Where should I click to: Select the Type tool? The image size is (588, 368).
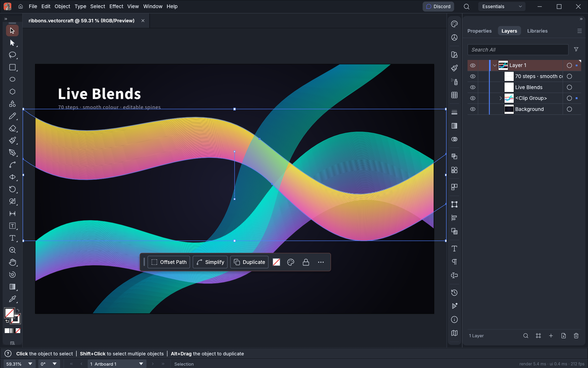tap(12, 238)
